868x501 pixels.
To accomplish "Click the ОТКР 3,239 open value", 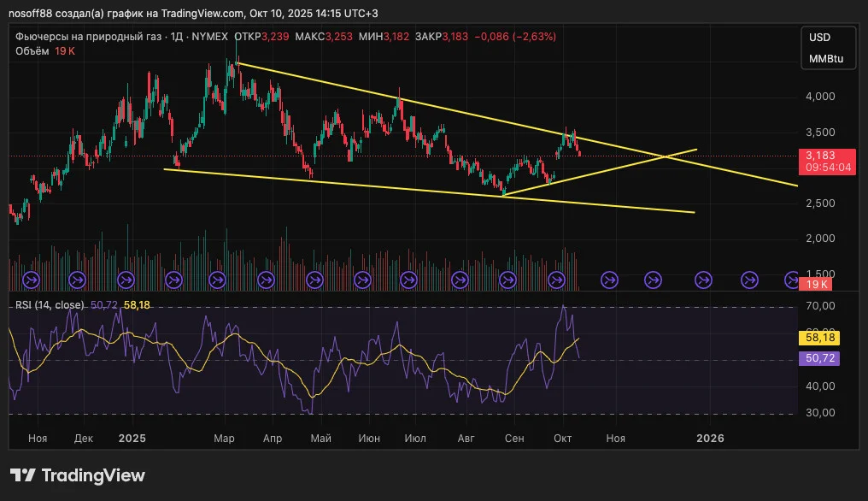I will pos(261,37).
